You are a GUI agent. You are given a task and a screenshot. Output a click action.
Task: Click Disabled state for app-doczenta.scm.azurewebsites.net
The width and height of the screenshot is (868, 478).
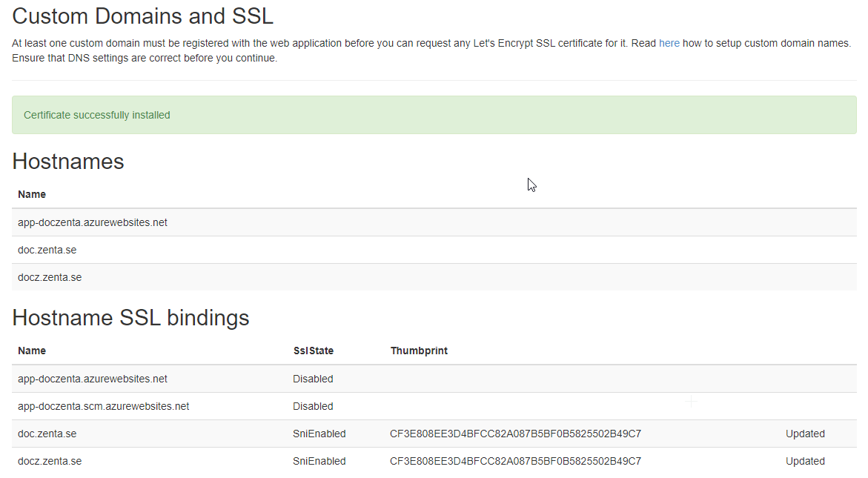(313, 406)
